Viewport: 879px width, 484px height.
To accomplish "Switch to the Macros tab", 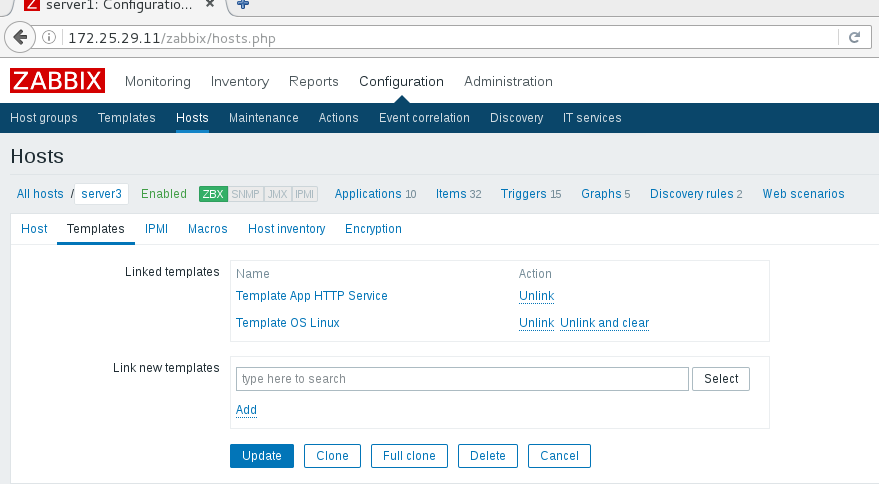I will coord(207,229).
